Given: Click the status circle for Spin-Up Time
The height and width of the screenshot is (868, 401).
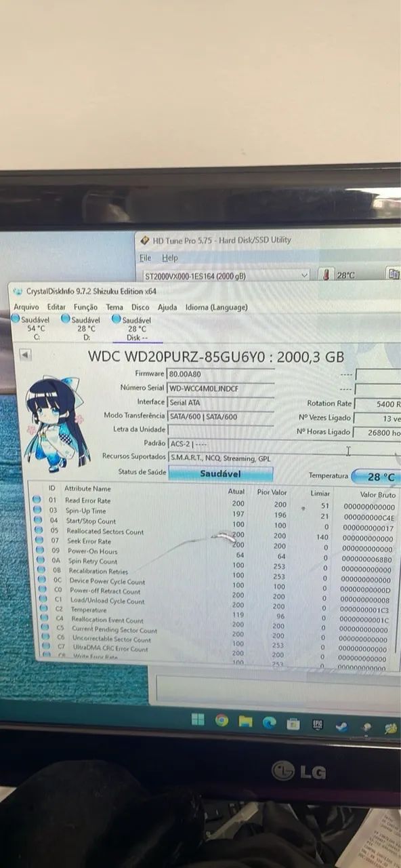Looking at the screenshot, I should tap(37, 510).
